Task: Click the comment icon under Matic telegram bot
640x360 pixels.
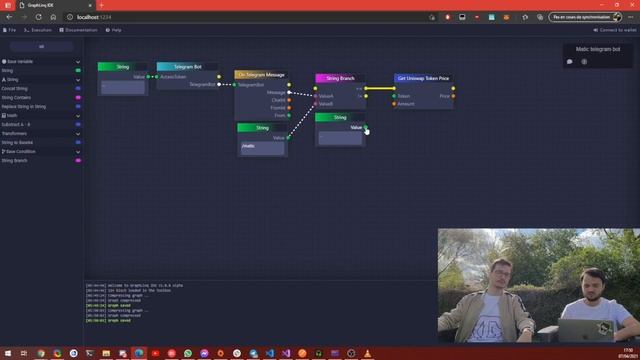Action: click(570, 62)
